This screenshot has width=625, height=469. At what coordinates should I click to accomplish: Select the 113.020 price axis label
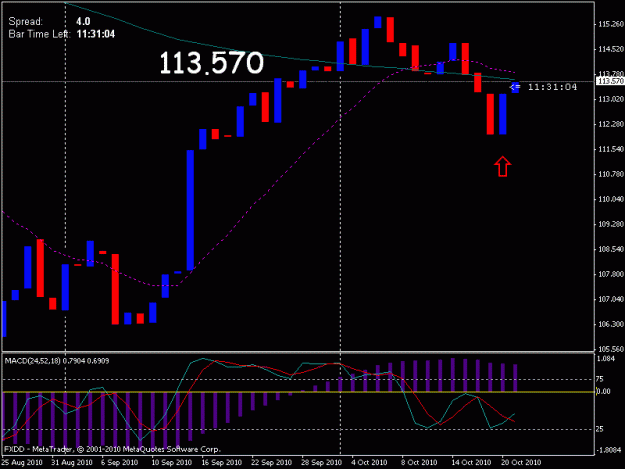(611, 99)
